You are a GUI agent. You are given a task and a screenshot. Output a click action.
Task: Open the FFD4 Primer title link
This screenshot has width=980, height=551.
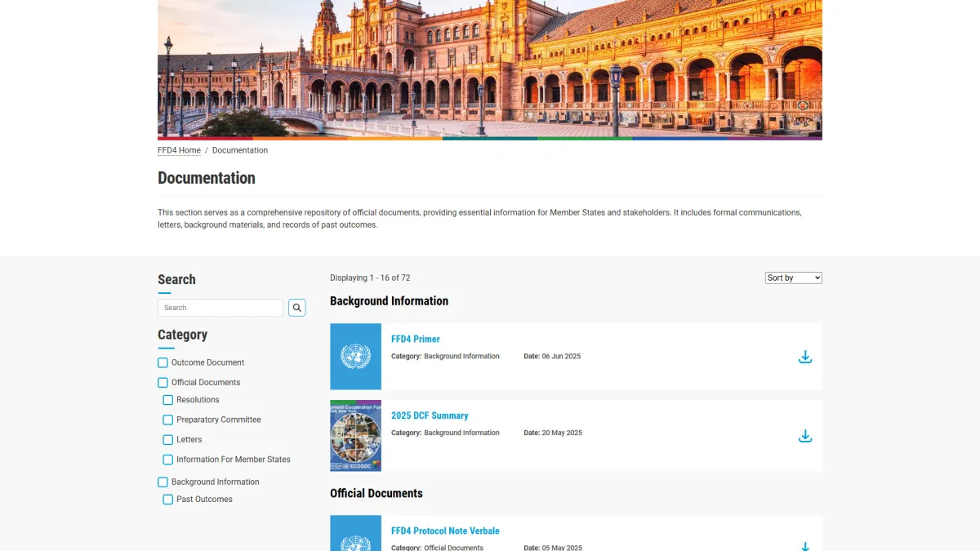[x=416, y=339]
